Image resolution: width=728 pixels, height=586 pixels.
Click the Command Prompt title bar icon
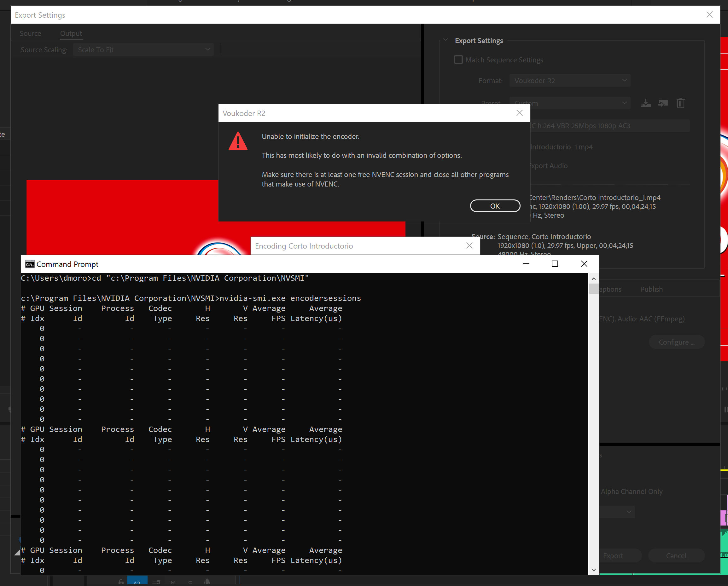click(x=30, y=264)
